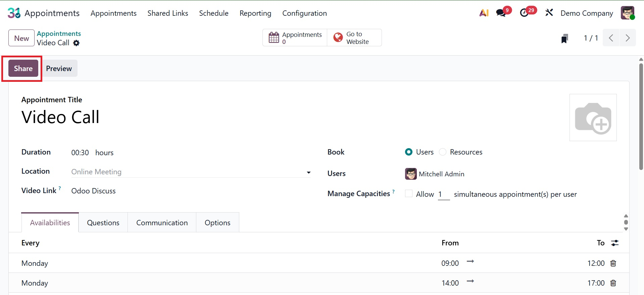Upload an appointment image via camera icon
This screenshot has height=295, width=644.
[593, 118]
